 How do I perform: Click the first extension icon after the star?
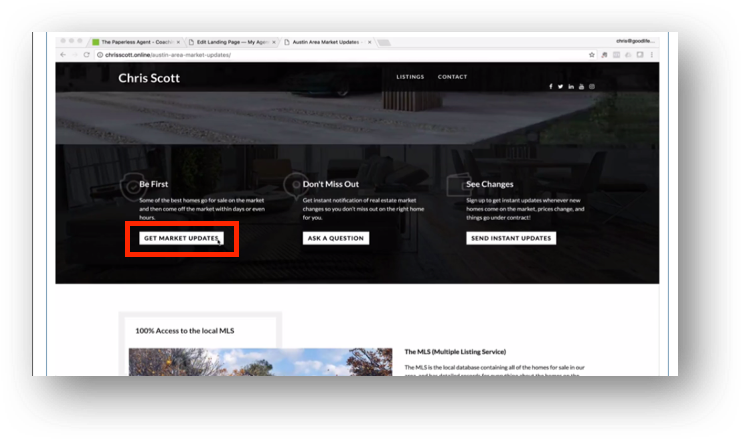[x=604, y=55]
